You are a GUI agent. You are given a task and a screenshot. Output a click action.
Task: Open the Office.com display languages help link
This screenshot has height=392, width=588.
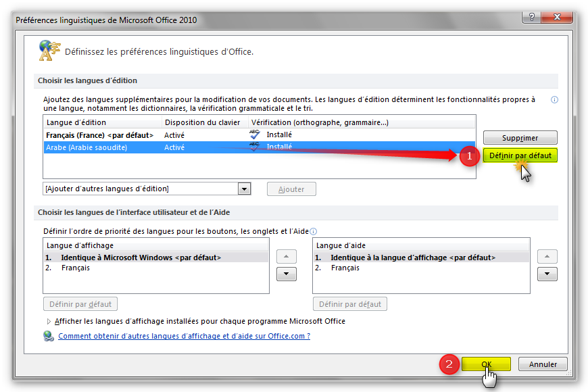click(x=184, y=336)
